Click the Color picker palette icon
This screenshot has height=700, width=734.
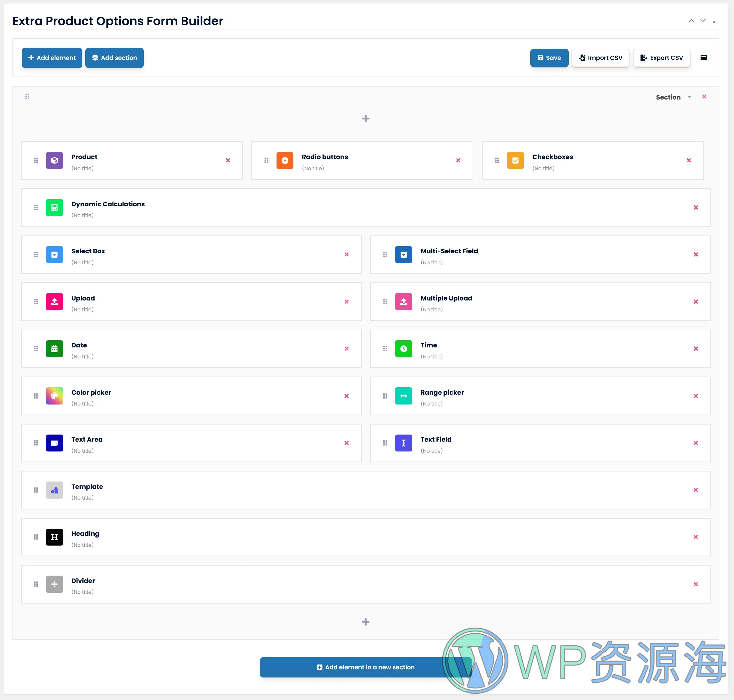coord(55,396)
